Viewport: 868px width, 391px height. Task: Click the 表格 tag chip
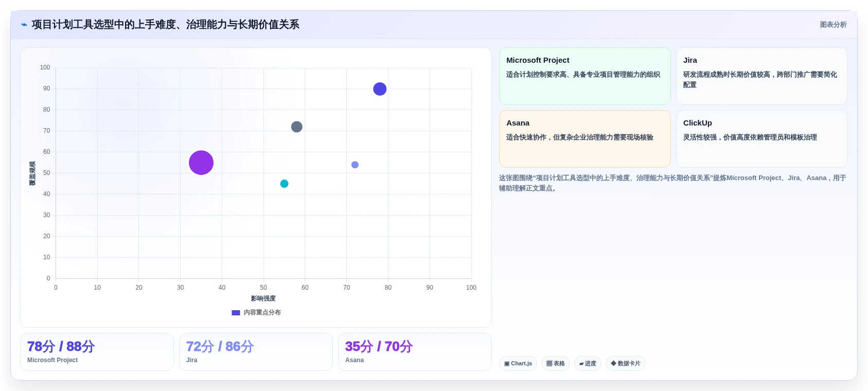click(x=556, y=363)
